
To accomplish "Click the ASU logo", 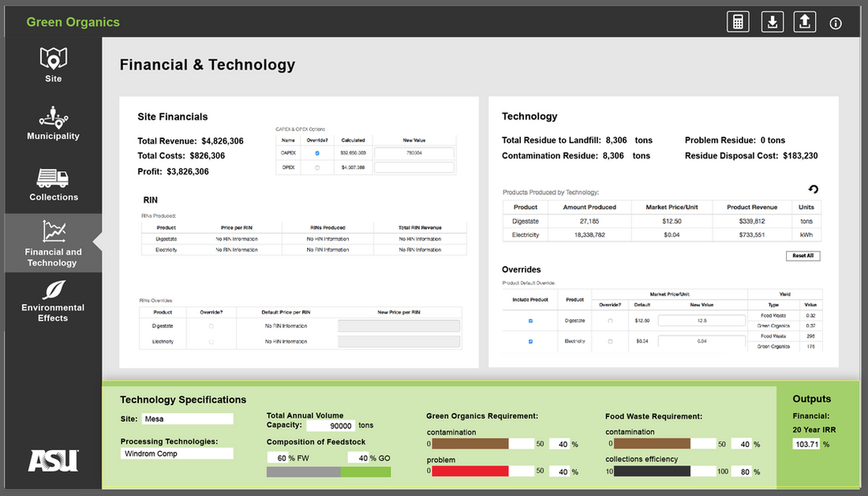I will tap(53, 461).
